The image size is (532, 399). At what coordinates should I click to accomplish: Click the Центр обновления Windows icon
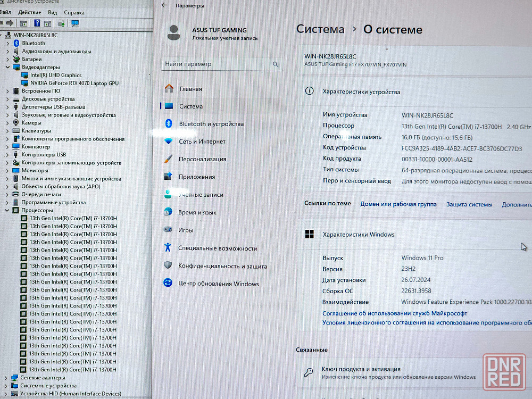168,282
